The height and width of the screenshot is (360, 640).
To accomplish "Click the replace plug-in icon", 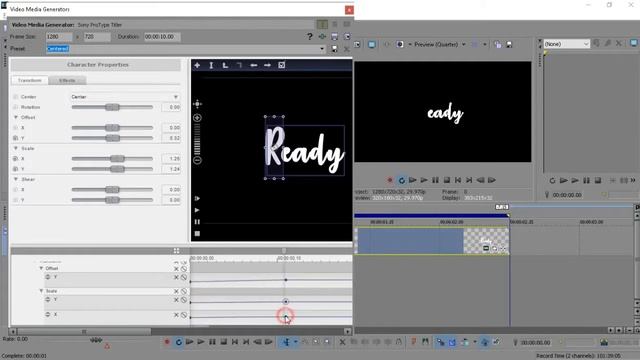I will 322,37.
